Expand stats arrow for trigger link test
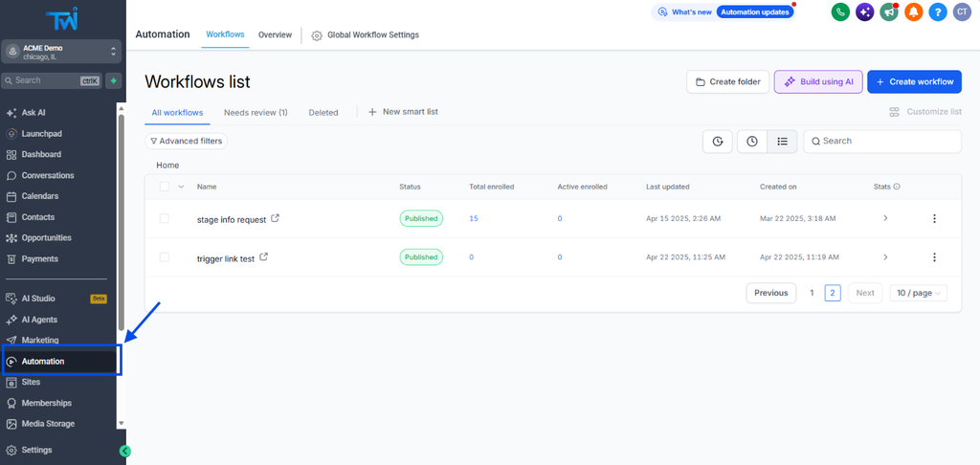 (x=885, y=256)
